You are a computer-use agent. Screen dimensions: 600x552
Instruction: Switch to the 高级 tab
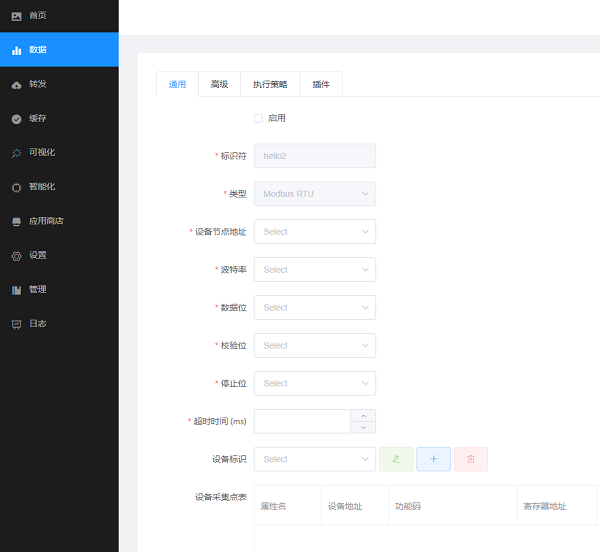pos(219,85)
